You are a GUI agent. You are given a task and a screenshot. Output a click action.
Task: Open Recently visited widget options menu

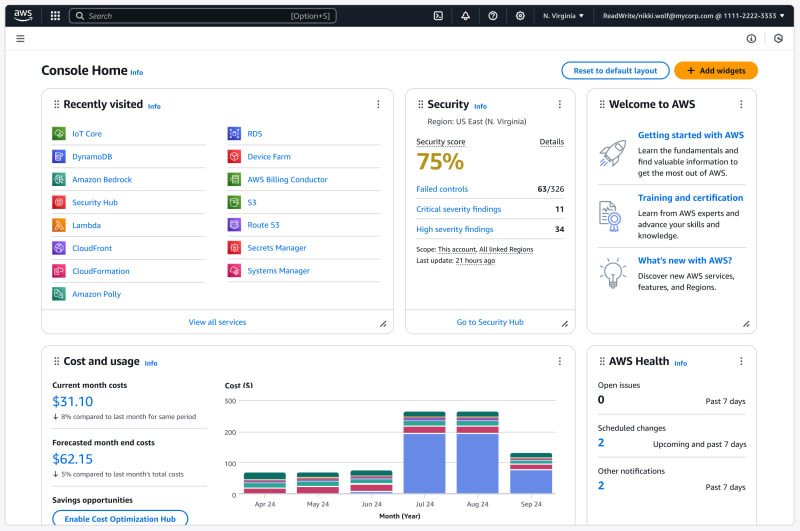(378, 104)
